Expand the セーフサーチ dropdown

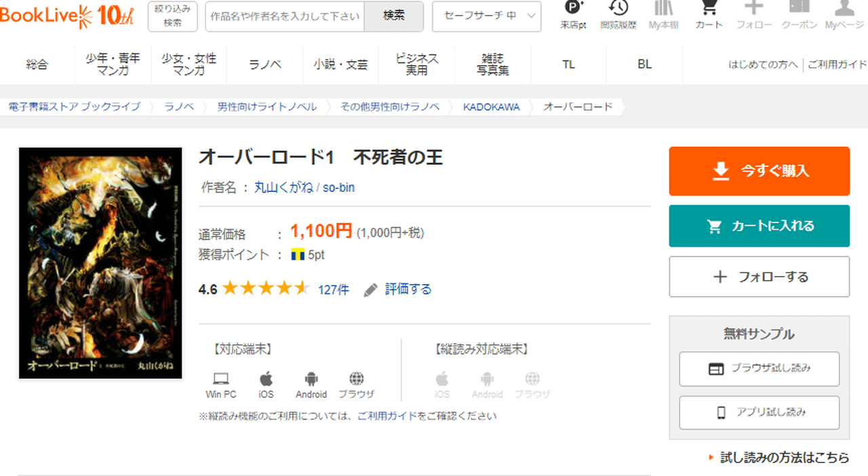pos(486,16)
